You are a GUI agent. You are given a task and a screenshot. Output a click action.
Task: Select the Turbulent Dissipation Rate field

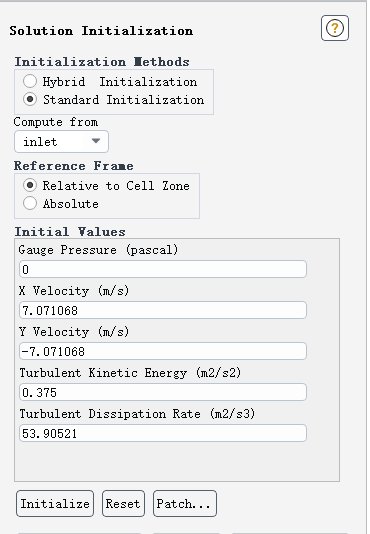point(163,433)
